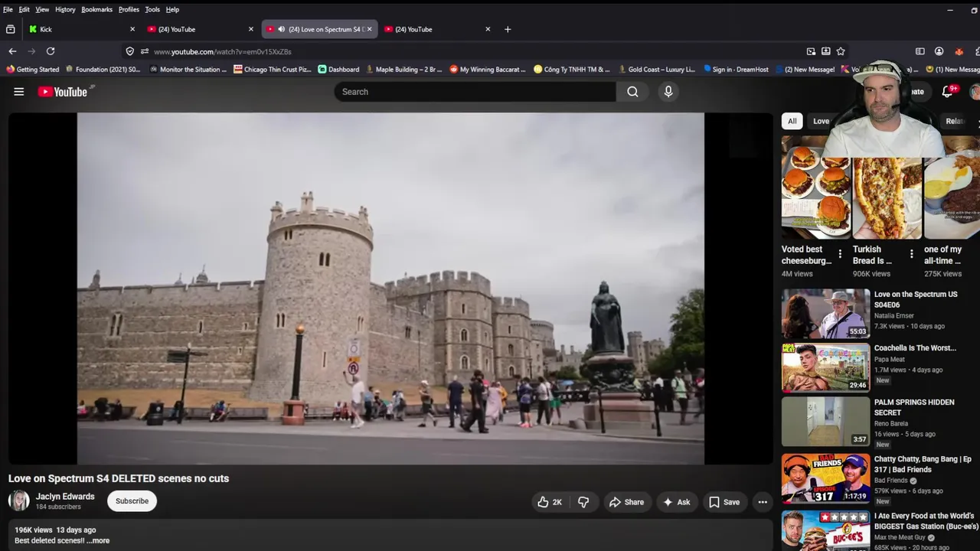Open the Help menu

click(172, 9)
